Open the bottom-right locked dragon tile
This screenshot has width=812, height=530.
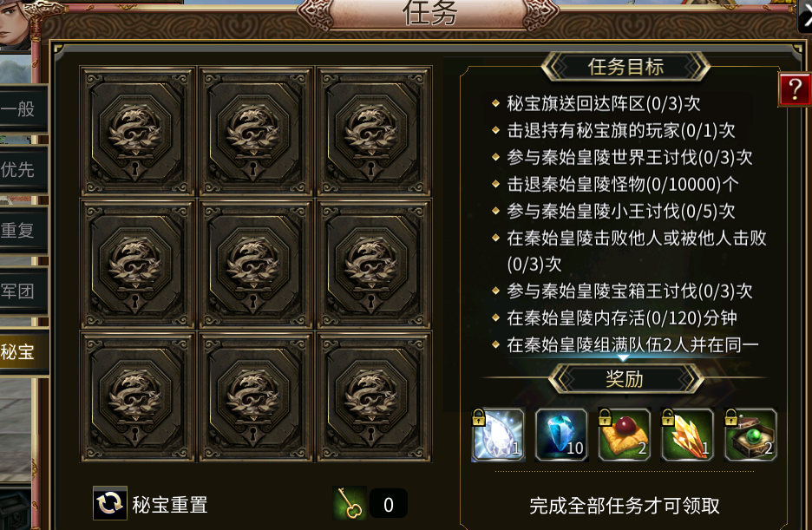pos(374,397)
